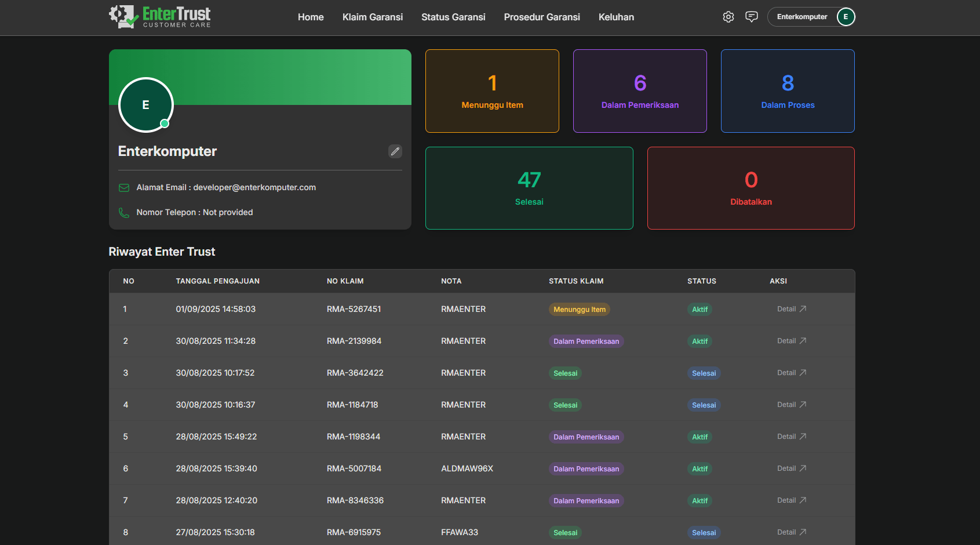Open Klaim Garansi menu
Viewport: 980px width, 545px height.
point(373,17)
